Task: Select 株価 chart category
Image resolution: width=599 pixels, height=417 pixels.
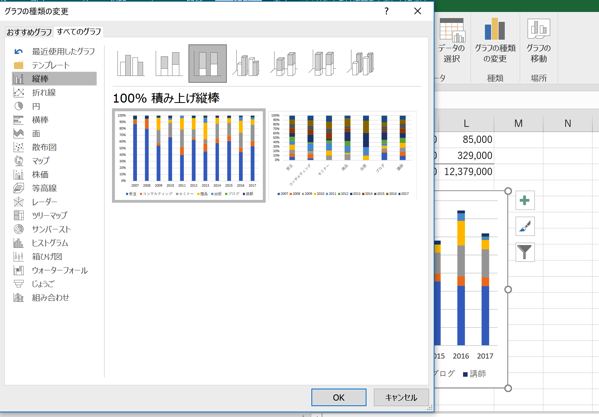Action: coord(54,175)
